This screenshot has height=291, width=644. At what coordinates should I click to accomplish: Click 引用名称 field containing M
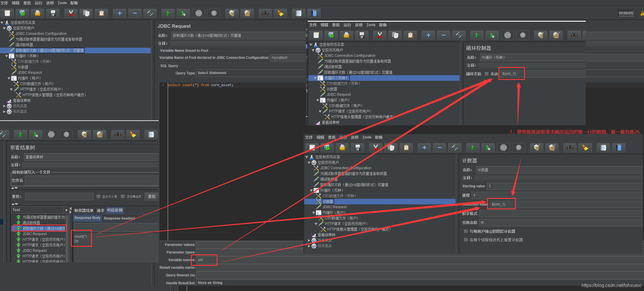[561, 222]
